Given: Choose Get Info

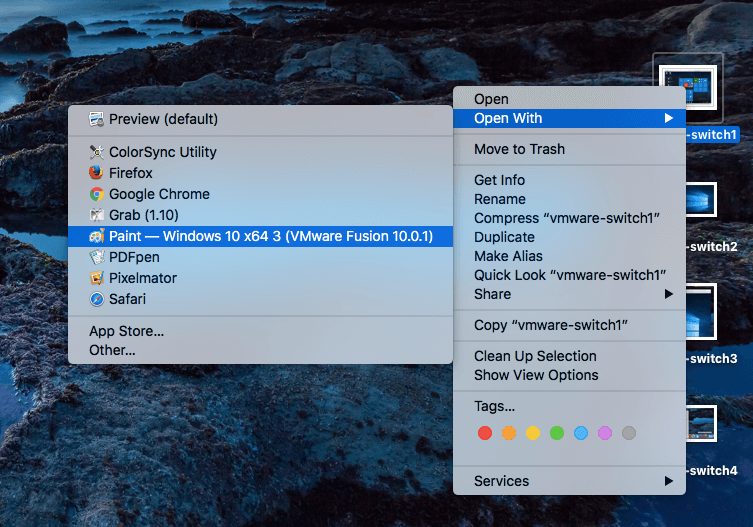Looking at the screenshot, I should point(569,180).
